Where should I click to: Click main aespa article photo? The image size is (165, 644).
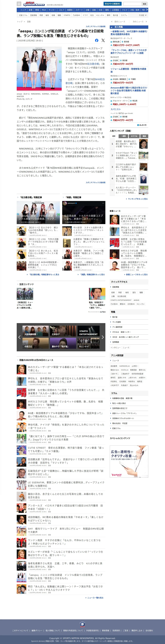pos(39,68)
